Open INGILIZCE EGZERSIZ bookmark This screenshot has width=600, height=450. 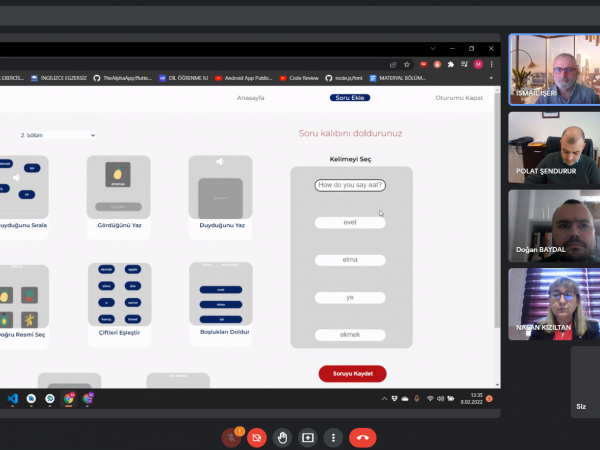click(59, 78)
